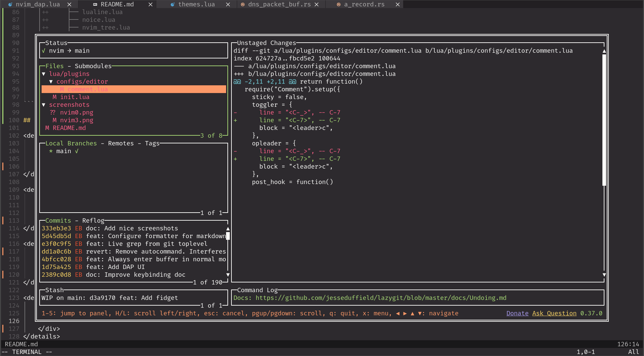Select the Local Branches tab

pos(71,143)
